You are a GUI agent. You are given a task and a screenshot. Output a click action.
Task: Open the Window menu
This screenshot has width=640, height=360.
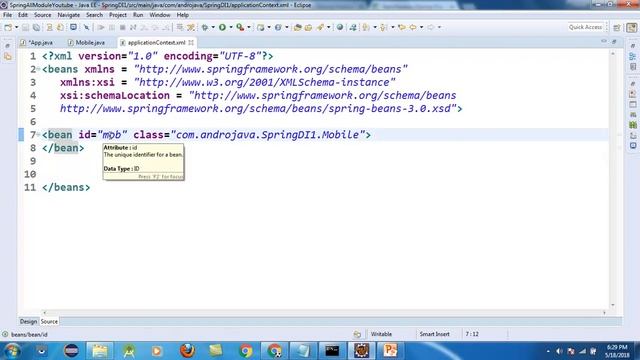(x=160, y=15)
